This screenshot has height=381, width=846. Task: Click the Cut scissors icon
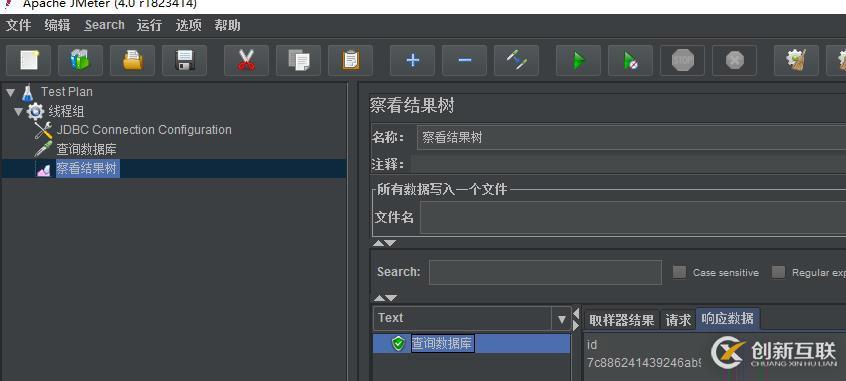click(x=247, y=60)
